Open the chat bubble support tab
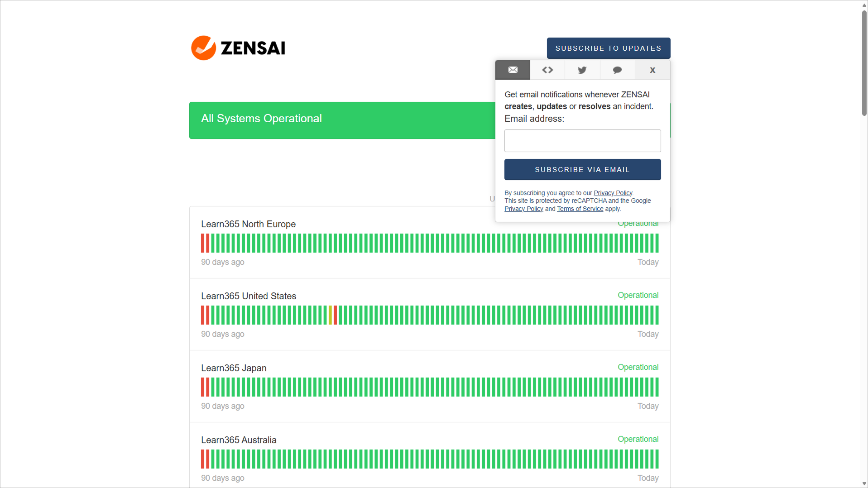Screen dimensions: 868x488 click(x=617, y=70)
